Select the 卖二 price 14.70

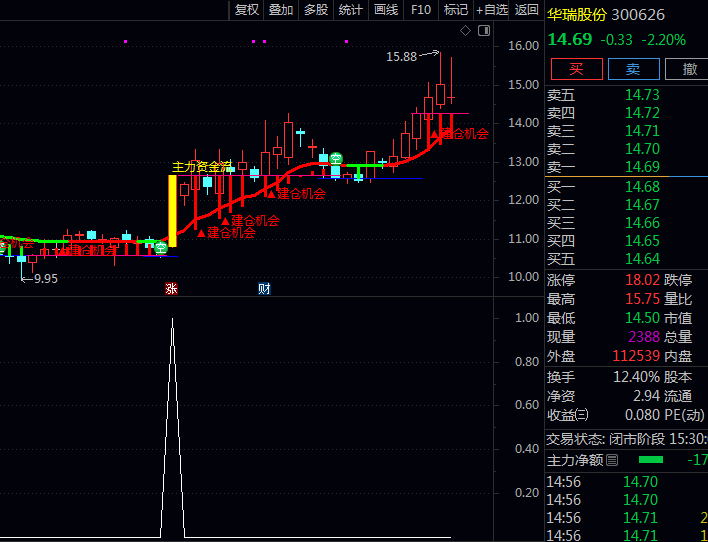tap(642, 149)
